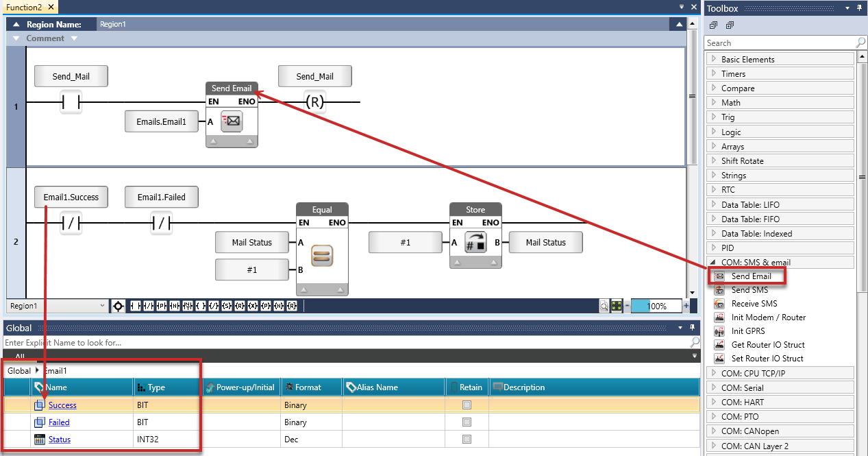This screenshot has width=868, height=456.
Task: Expand the Strings toolbox category
Action: click(715, 176)
